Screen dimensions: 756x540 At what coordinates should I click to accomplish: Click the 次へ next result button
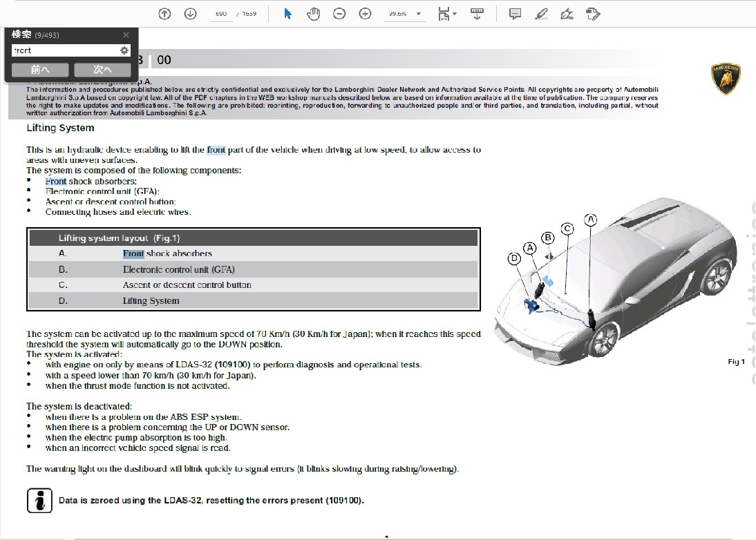tap(102, 70)
